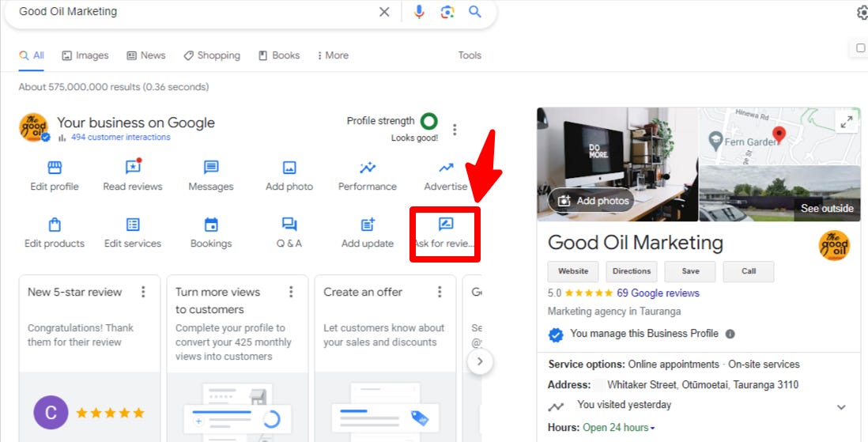868x442 pixels.
Task: Expand the You visited yesterday section
Action: pyautogui.click(x=841, y=407)
